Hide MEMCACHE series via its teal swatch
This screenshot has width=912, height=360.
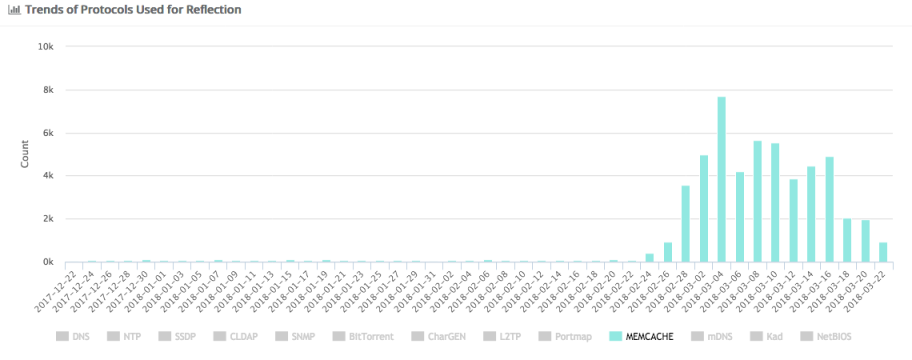615,336
